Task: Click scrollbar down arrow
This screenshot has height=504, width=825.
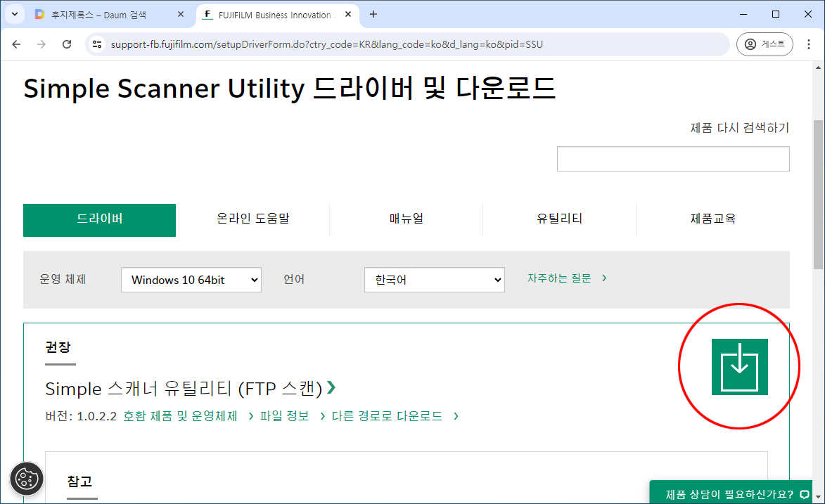Action: click(818, 497)
